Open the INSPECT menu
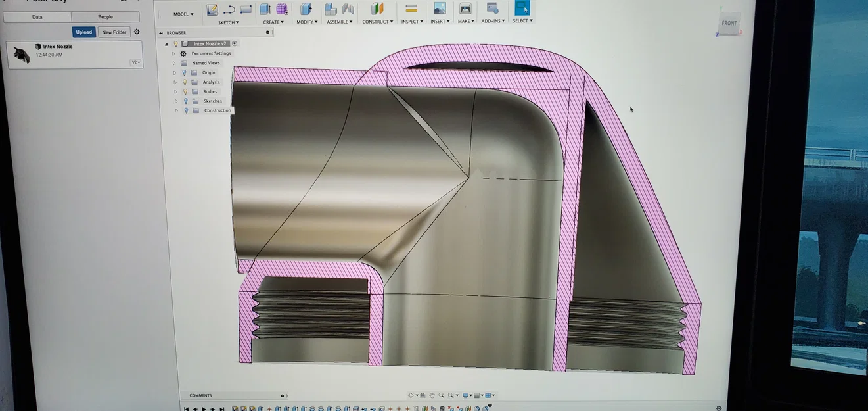Viewport: 868px width, 411px height. tap(413, 22)
